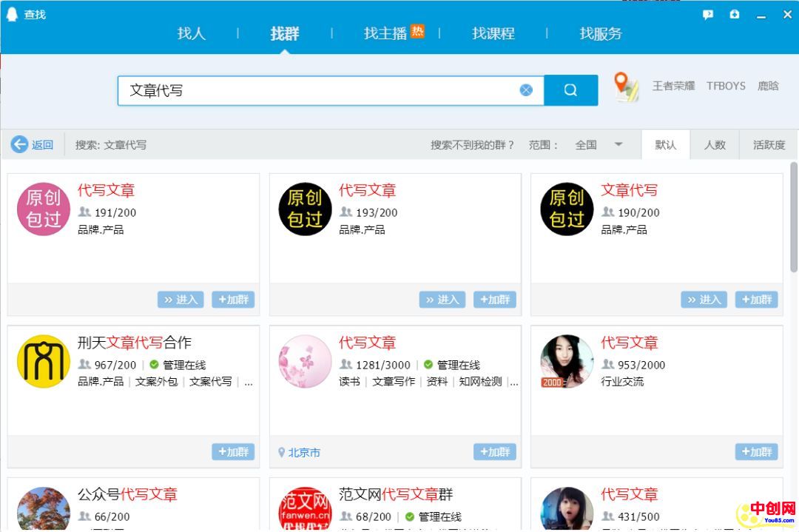Image resolution: width=799 pixels, height=532 pixels.
Task: Click the pink 原创包过 group avatar
Action: click(44, 209)
